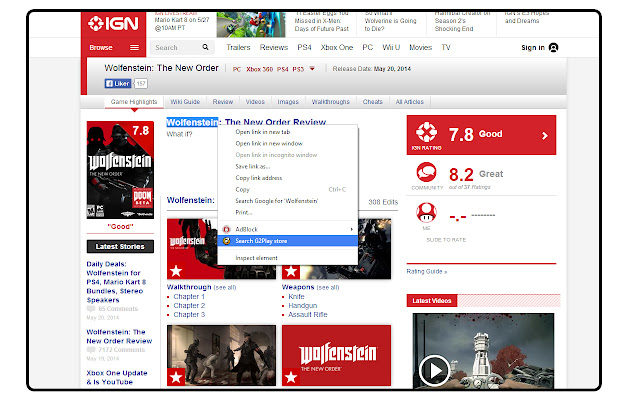Image resolution: width=640 pixels, height=400 pixels.
Task: Click the Sign in link
Action: point(533,47)
